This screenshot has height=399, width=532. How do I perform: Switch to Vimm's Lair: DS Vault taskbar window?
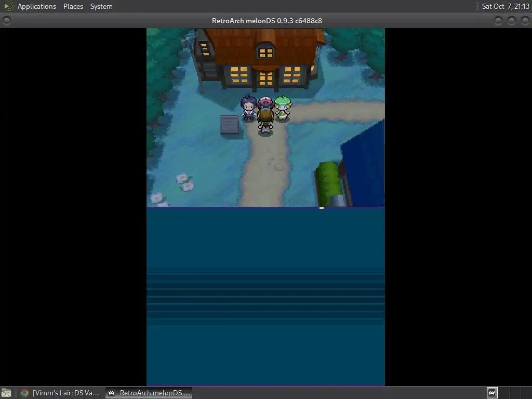pos(60,393)
